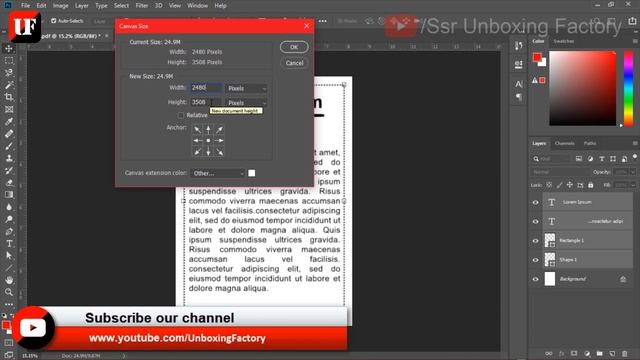Open the Image menu
This screenshot has width=640, height=360.
point(60,6)
